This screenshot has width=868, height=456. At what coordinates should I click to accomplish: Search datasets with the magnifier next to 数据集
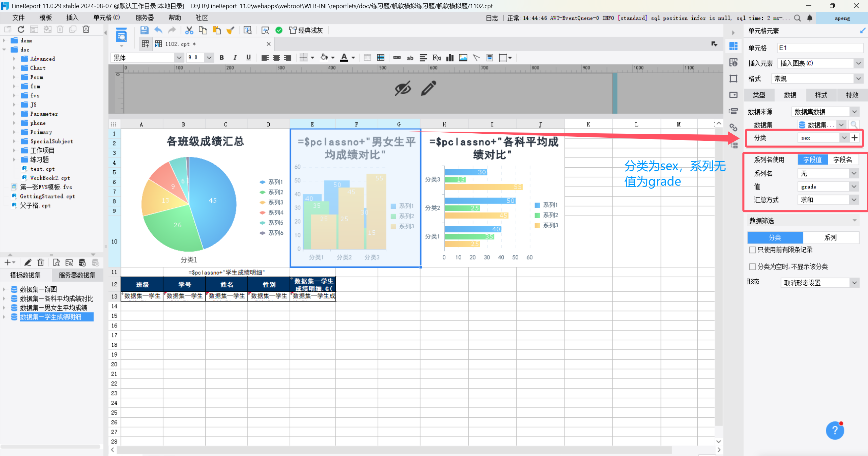click(x=854, y=125)
